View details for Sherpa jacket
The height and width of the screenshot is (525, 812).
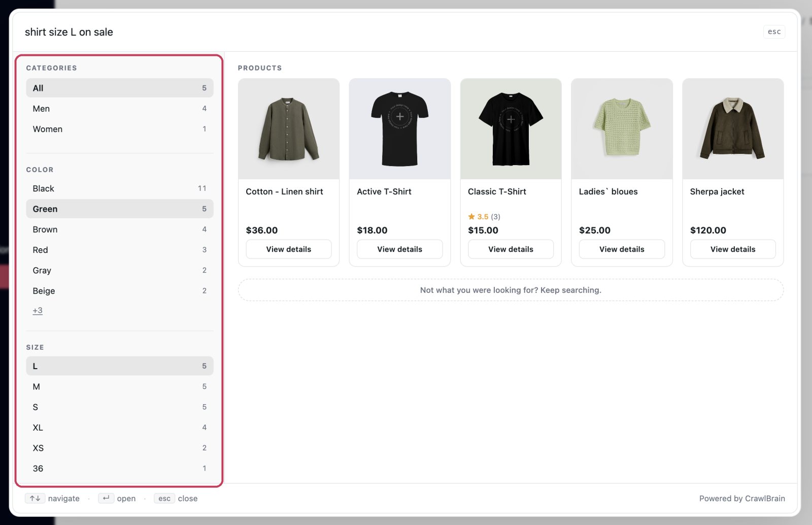(733, 249)
